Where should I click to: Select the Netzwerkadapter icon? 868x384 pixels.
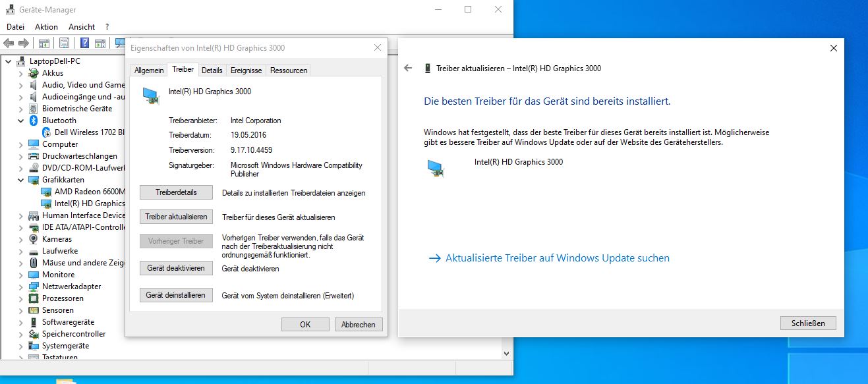[x=34, y=287]
